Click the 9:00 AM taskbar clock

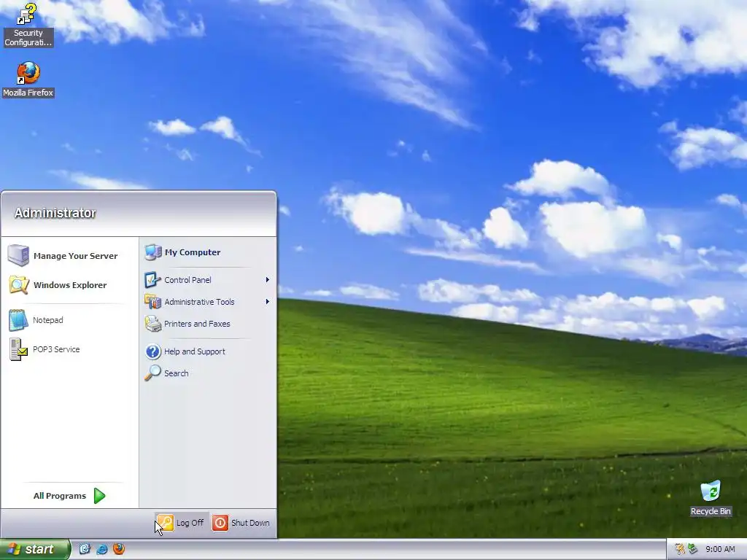(720, 549)
